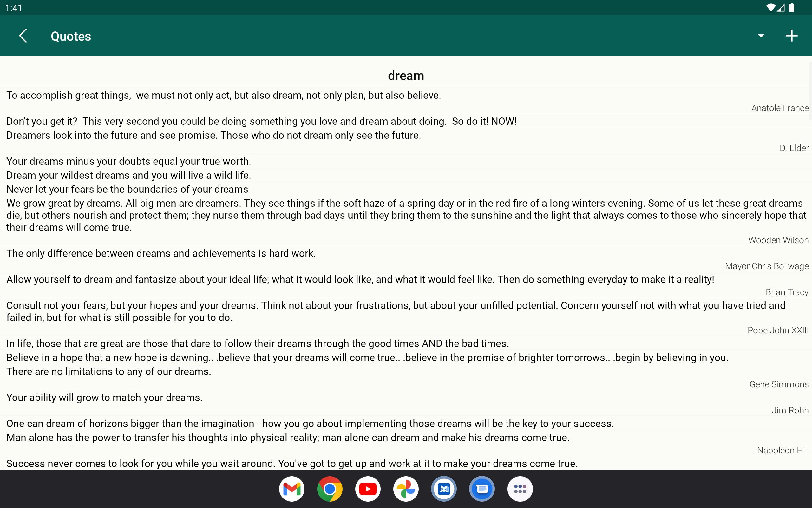Open YouTube from the dock
This screenshot has height=508, width=812.
pyautogui.click(x=368, y=489)
